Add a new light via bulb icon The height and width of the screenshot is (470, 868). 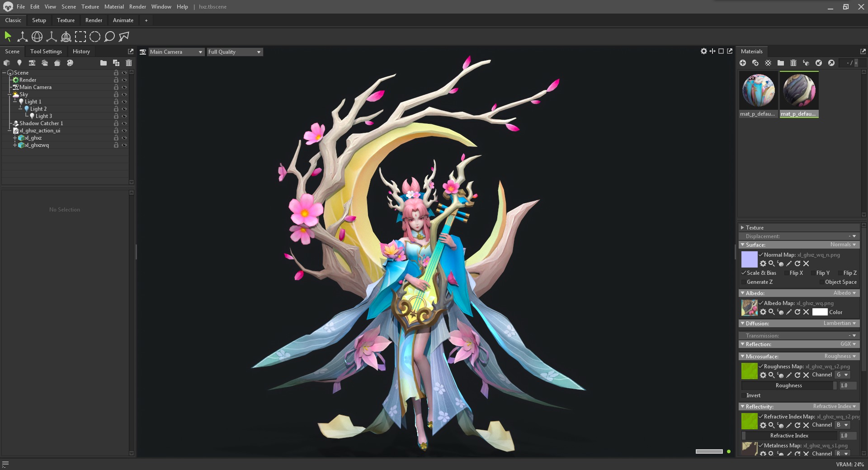pyautogui.click(x=19, y=63)
